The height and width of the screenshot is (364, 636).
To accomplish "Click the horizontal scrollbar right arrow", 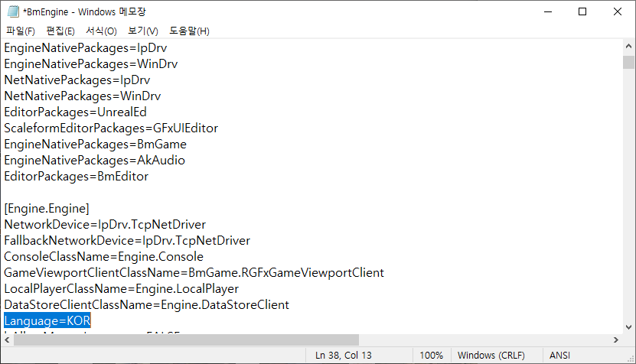I will (x=616, y=340).
